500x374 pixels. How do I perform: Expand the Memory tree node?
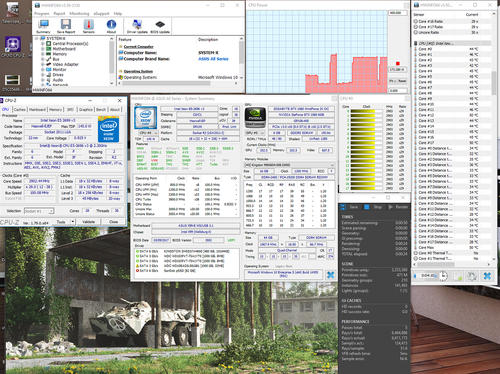tap(43, 54)
